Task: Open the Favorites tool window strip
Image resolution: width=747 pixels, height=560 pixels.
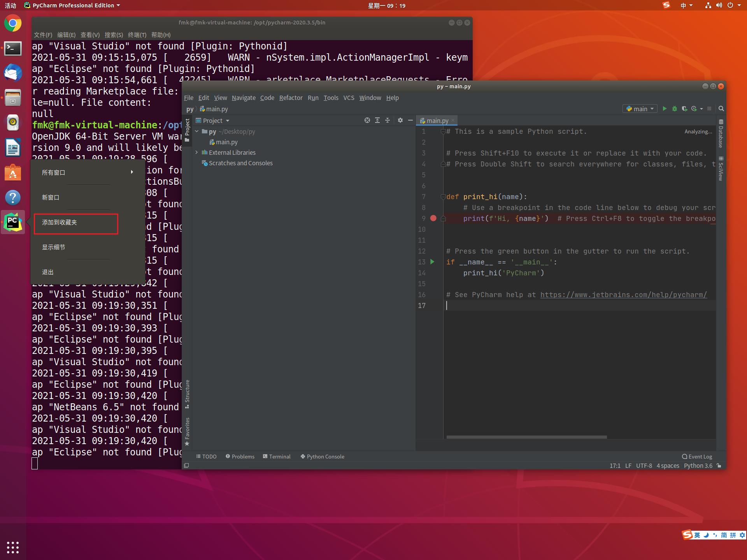Action: click(187, 432)
